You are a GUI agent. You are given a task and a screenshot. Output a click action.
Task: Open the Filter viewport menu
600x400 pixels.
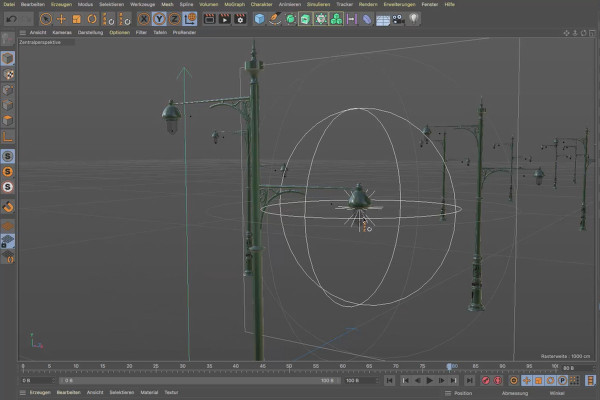[141, 33]
